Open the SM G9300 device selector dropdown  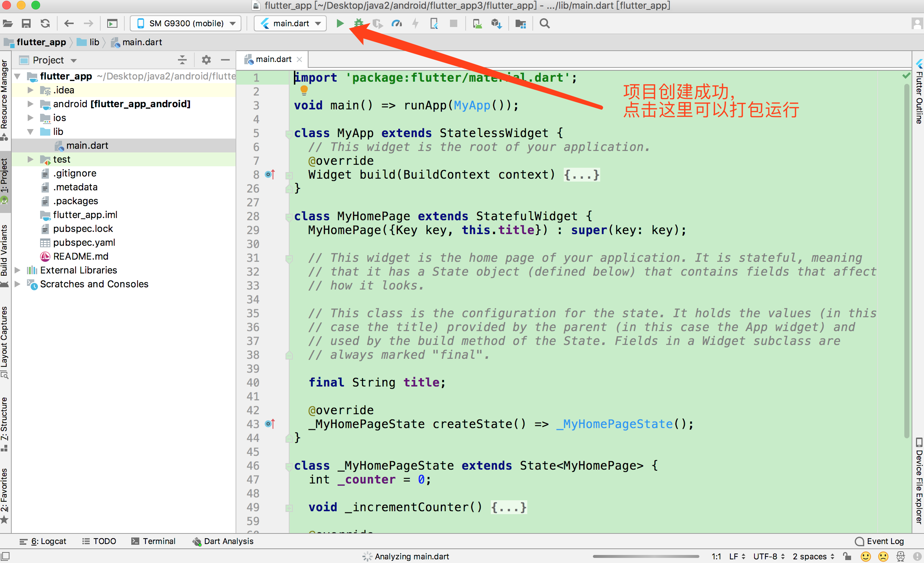point(186,24)
